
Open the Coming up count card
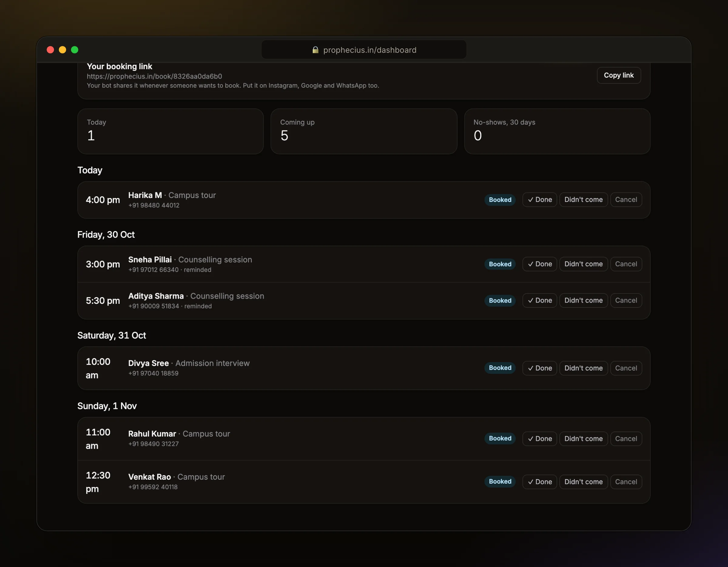coord(364,131)
